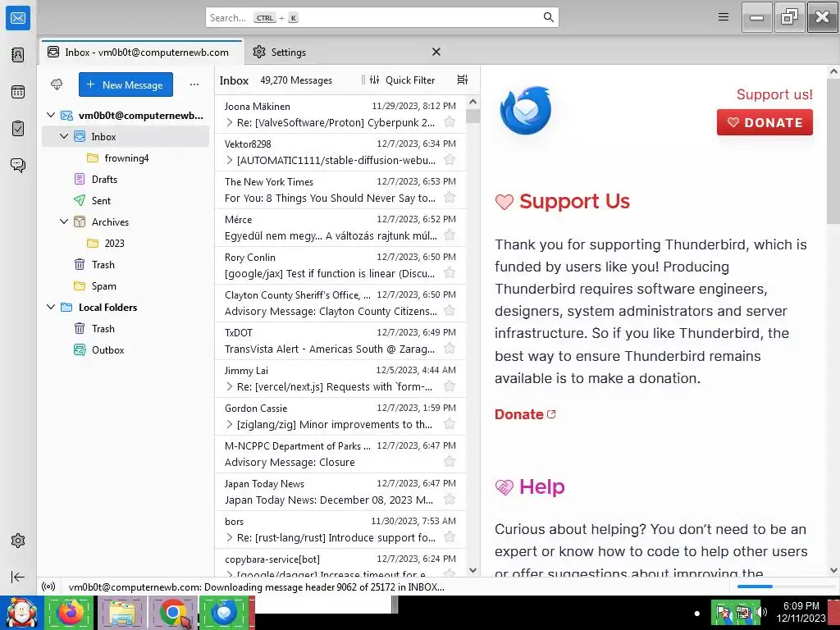Click the Get Messages cloud icon

(x=57, y=84)
